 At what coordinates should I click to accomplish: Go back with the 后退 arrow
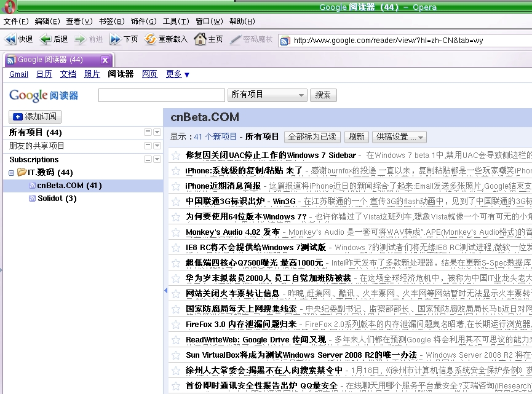click(x=45, y=39)
